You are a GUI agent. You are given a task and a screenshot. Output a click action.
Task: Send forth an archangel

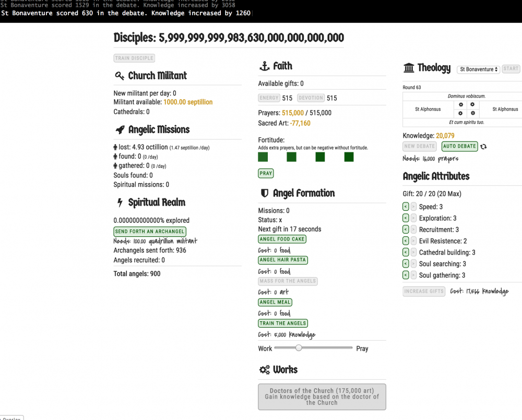click(150, 231)
